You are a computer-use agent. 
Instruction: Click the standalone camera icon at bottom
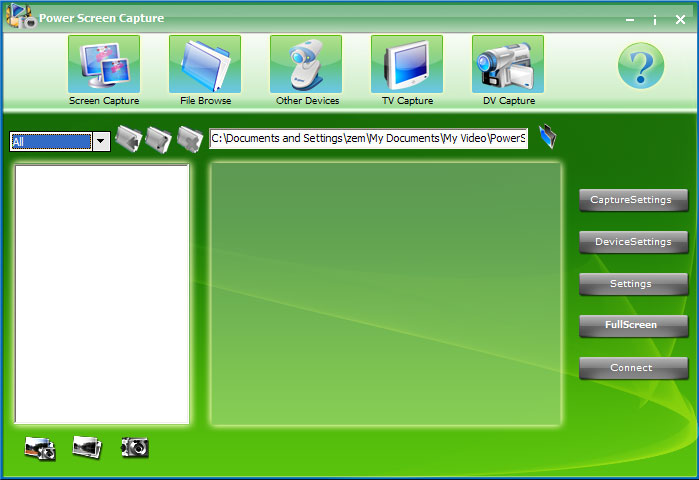pos(134,448)
